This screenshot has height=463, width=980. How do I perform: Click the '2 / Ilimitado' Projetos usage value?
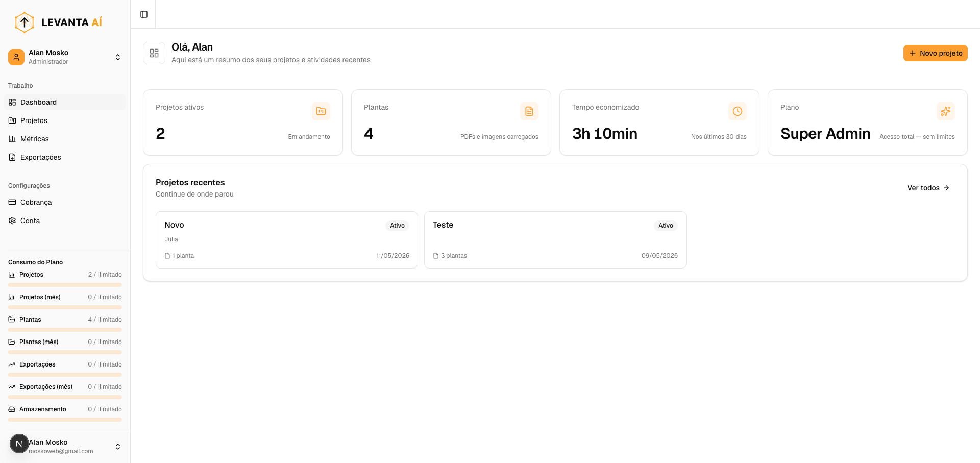click(105, 275)
